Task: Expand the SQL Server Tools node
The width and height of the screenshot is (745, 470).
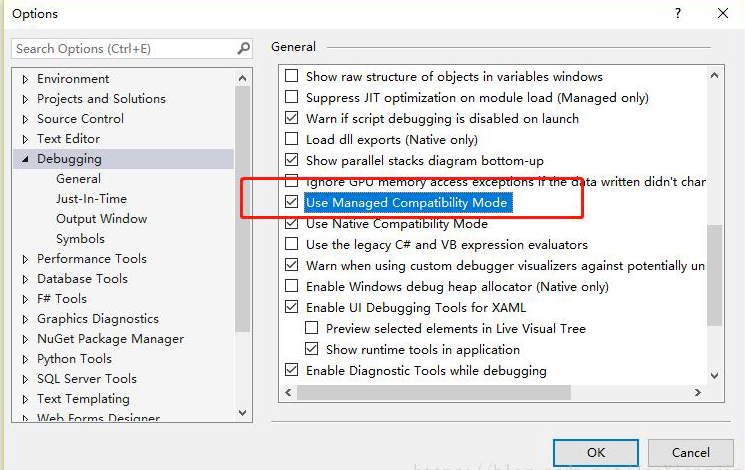Action: (x=25, y=379)
